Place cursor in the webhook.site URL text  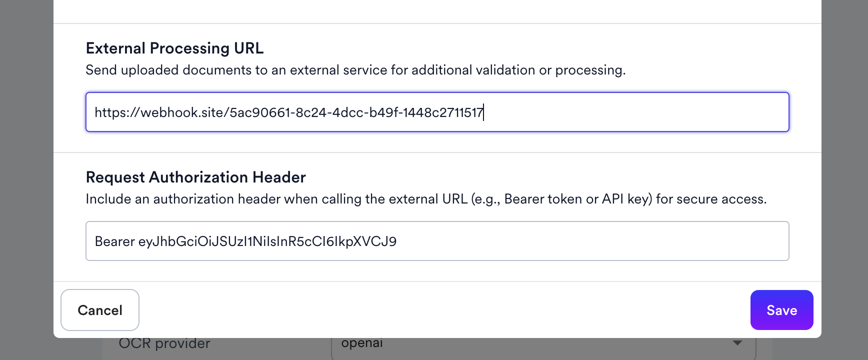[288, 112]
